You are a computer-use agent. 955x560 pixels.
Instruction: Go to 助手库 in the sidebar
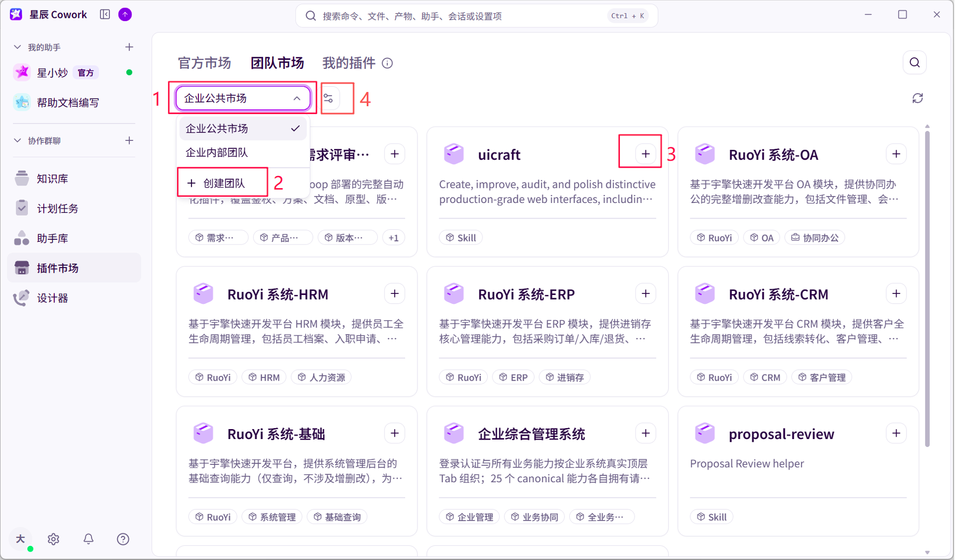click(74, 239)
